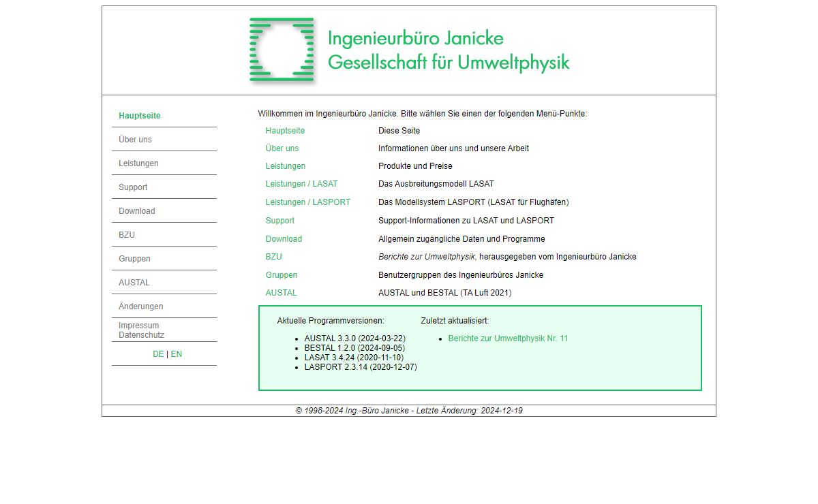
Task: Click the text 'Produkte und Preise'
Action: 415,166
